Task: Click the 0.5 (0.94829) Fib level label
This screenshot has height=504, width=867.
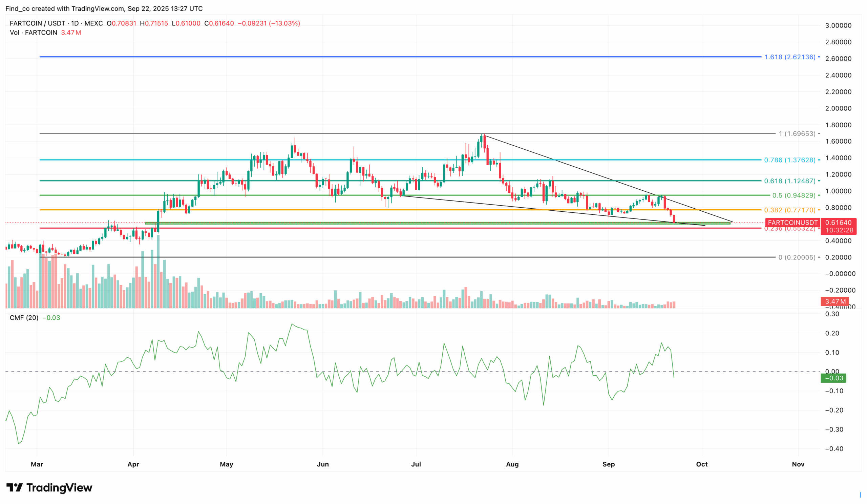Action: click(794, 195)
